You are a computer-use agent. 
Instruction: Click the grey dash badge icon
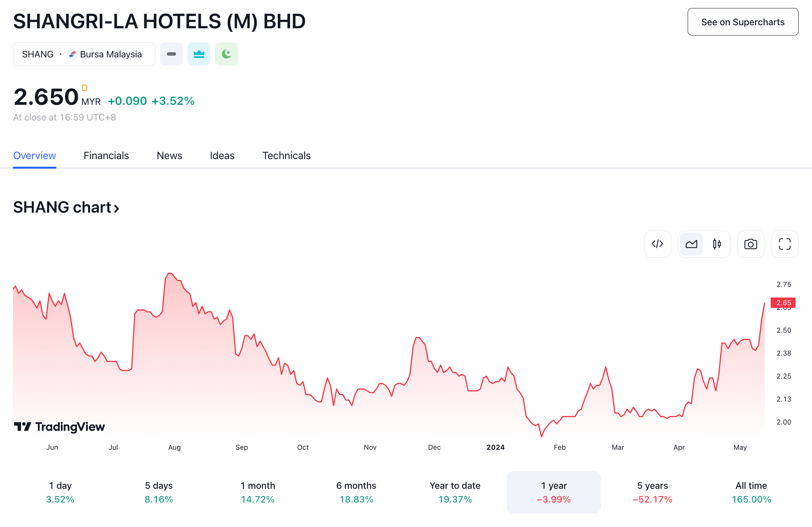pyautogui.click(x=171, y=54)
